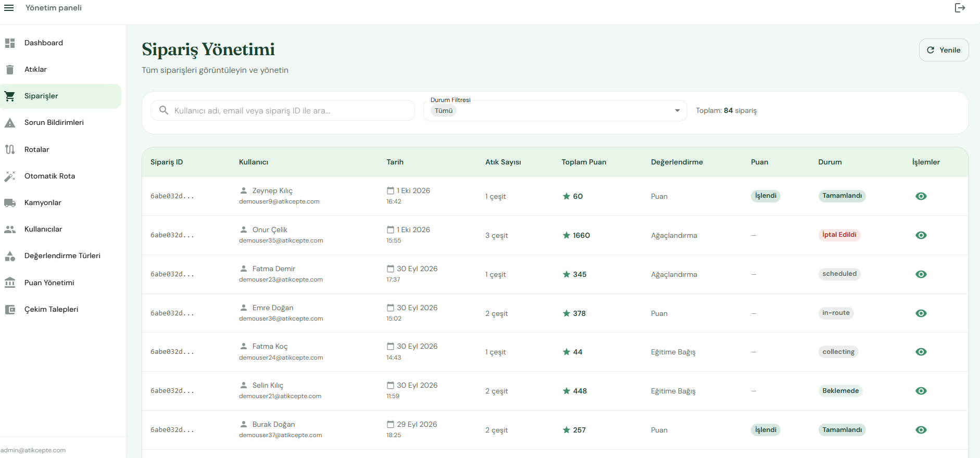Open the Durum Filtresi dropdown arrow

click(677, 110)
